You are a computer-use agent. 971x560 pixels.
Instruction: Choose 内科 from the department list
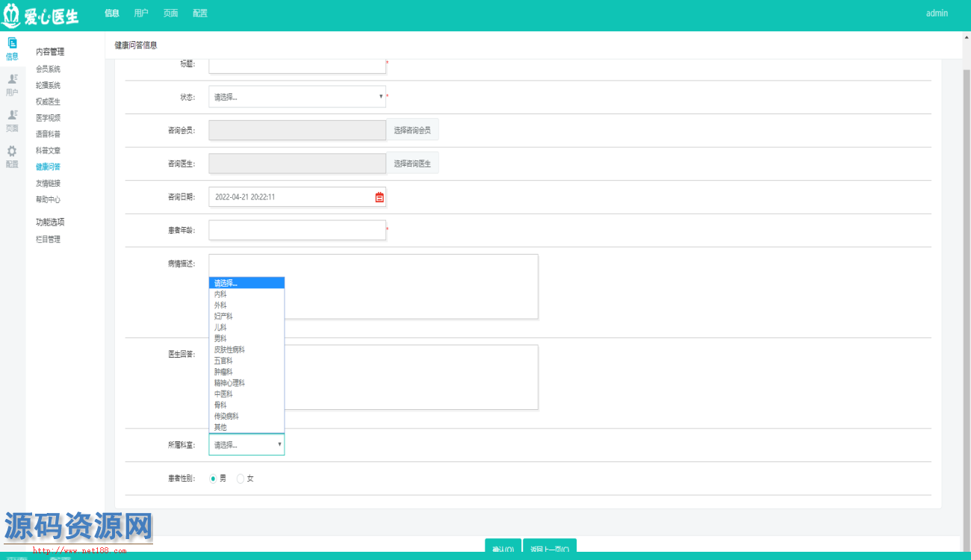(x=246, y=294)
